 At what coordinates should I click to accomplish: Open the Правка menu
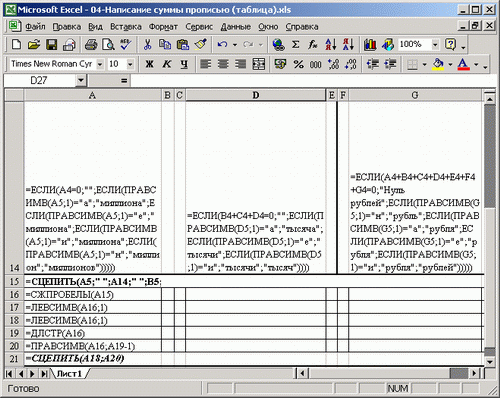click(x=67, y=26)
